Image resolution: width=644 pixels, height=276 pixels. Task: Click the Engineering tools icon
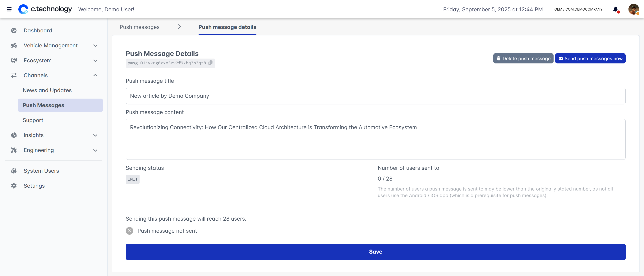click(x=14, y=150)
